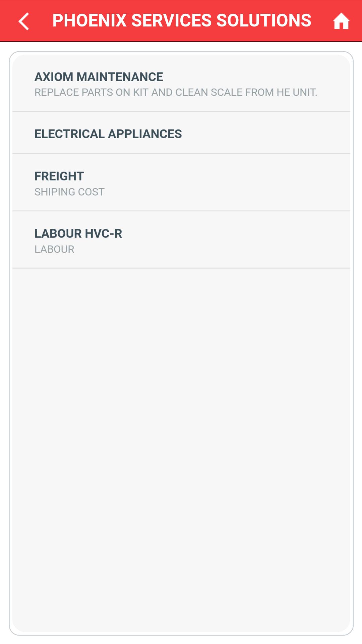Click the word Appliances in second row

[145, 134]
